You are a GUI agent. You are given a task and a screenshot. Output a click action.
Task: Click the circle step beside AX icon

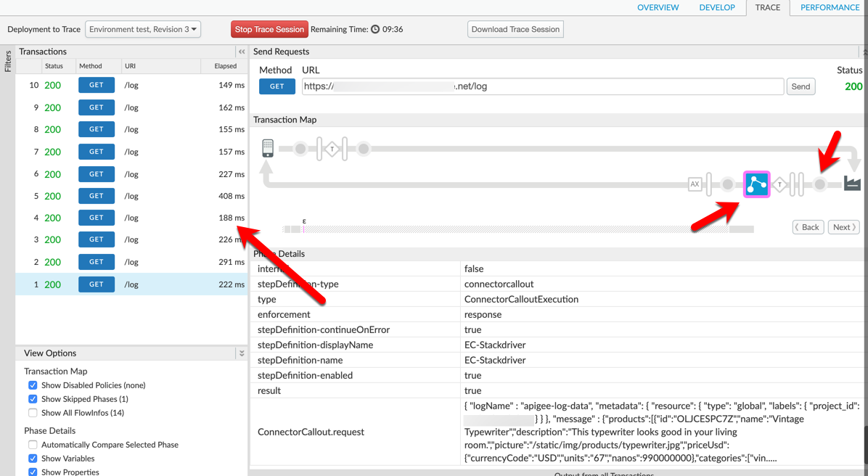pos(728,184)
